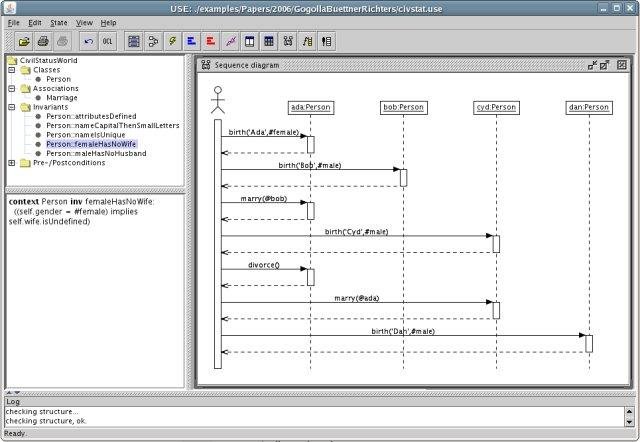This screenshot has width=640, height=442.
Task: Click the Log scrollbar down arrow
Action: [629, 422]
